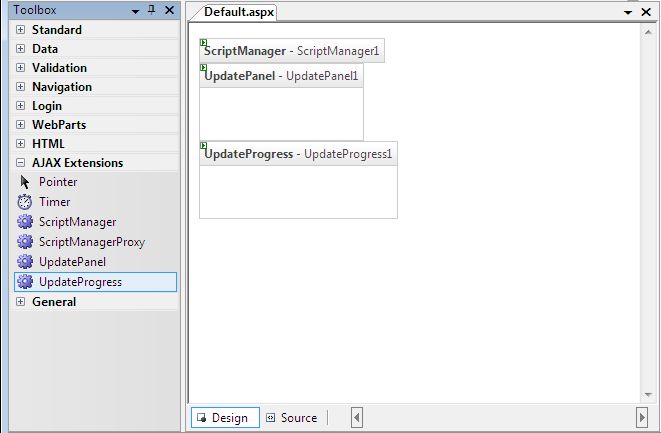Select the ScriptManagerProxy toolbox label

click(92, 242)
